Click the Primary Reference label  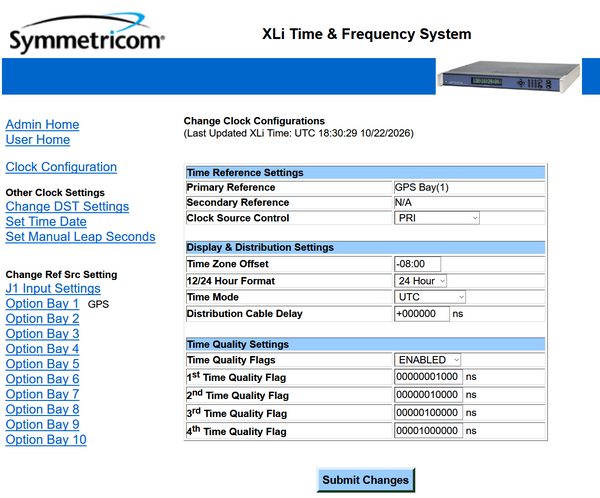(x=231, y=187)
